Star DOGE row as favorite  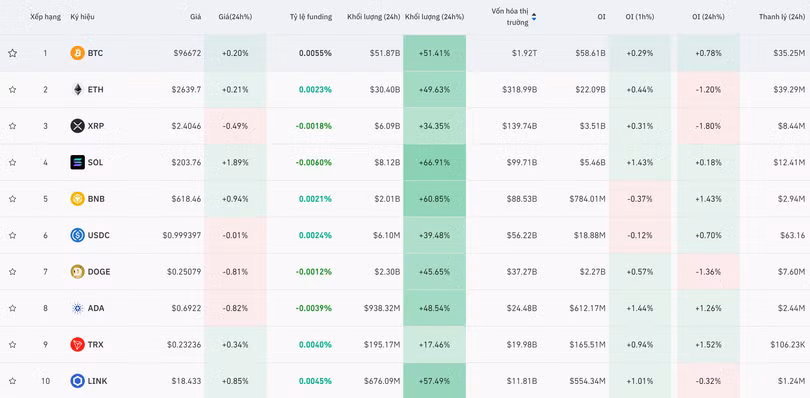pos(12,272)
